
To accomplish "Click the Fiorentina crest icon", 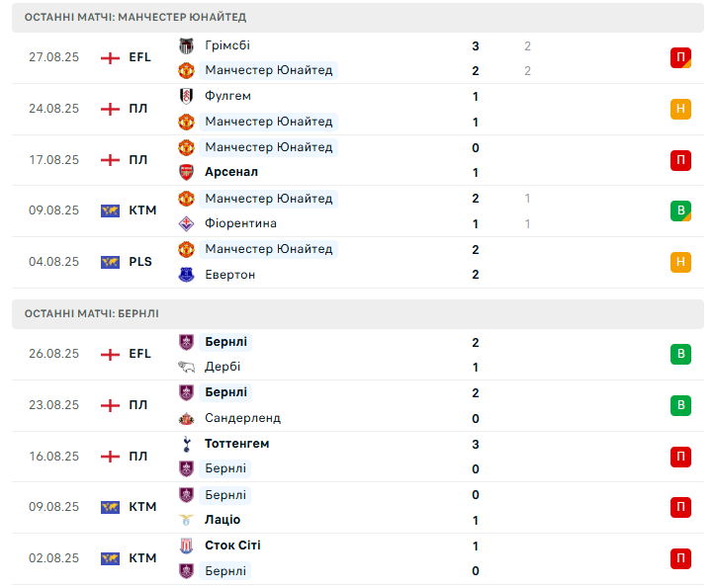I will tap(186, 223).
